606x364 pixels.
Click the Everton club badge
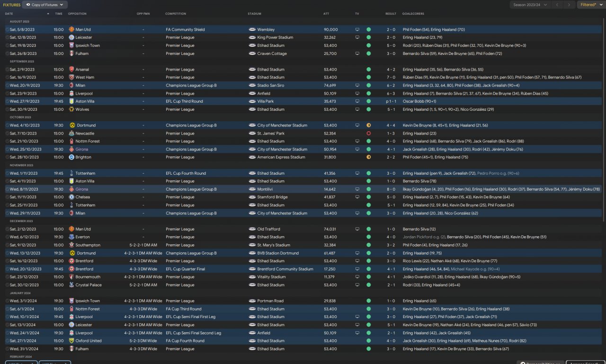click(x=71, y=237)
